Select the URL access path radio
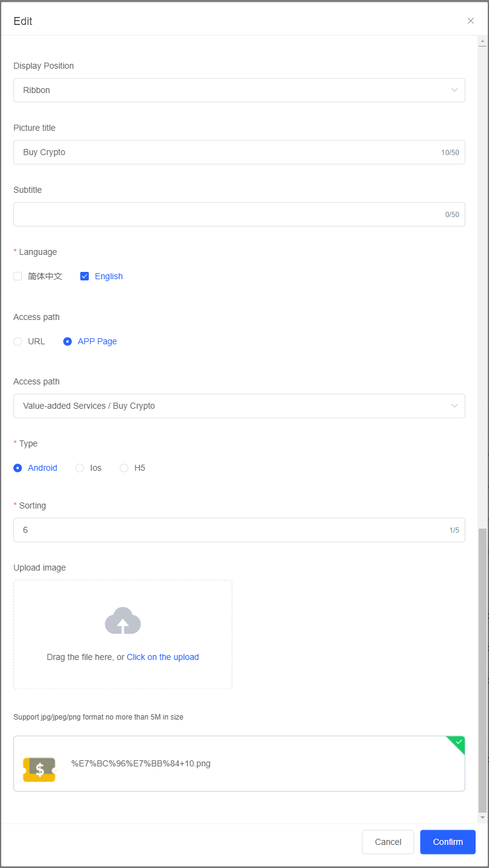 (x=18, y=341)
